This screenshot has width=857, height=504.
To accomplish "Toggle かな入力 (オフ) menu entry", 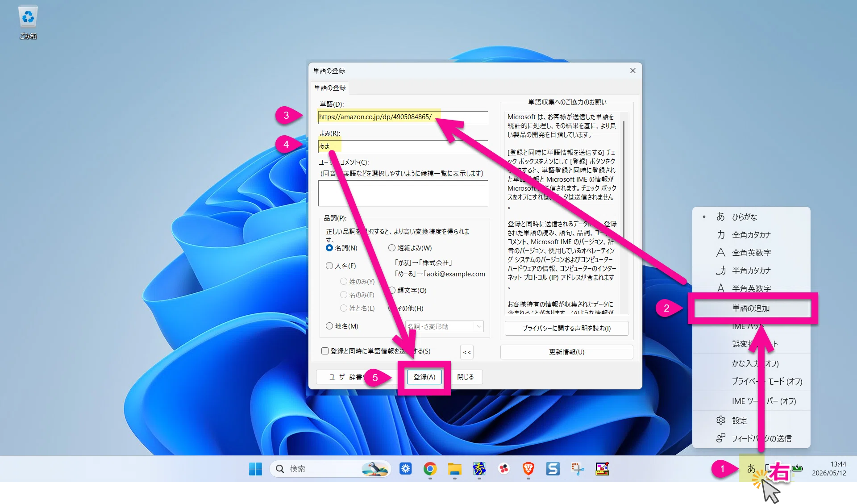I will tap(751, 363).
